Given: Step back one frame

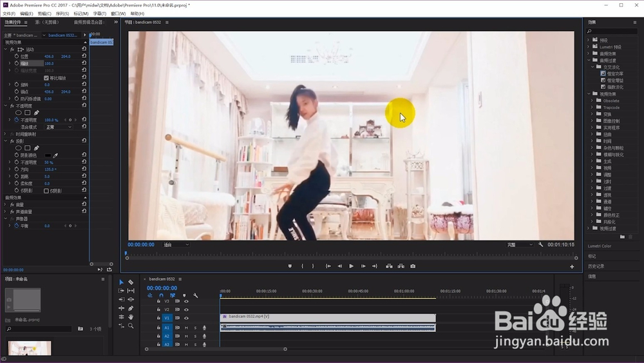Looking at the screenshot, I should [x=339, y=266].
